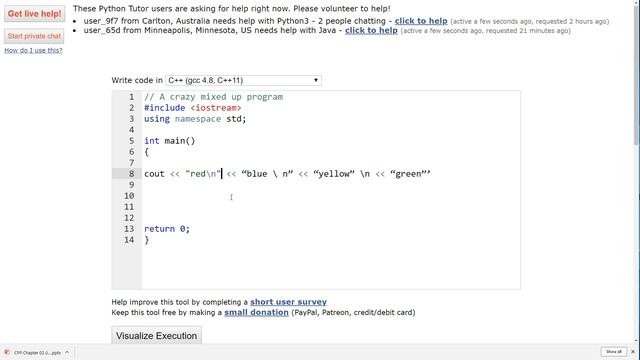Click empty line 10 in code editor
The width and height of the screenshot is (640, 360).
(x=331, y=196)
